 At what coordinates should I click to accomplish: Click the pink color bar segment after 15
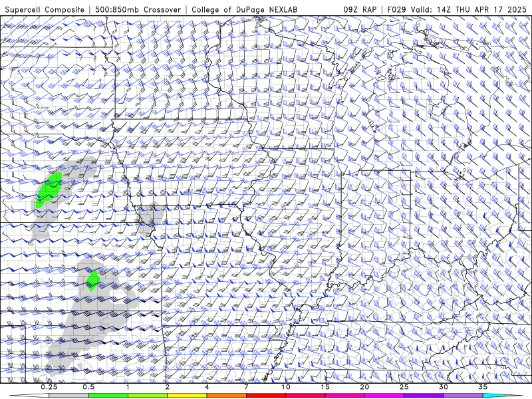click(344, 396)
